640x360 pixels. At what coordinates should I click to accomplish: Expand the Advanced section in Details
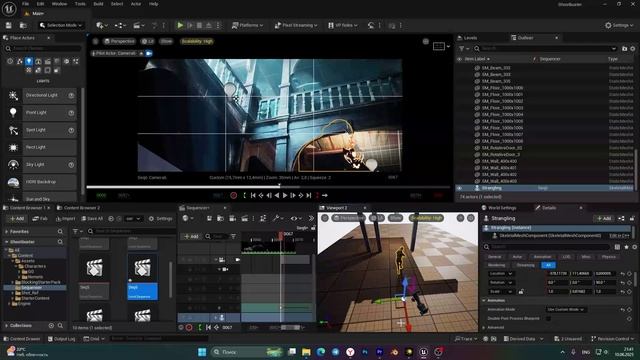pyautogui.click(x=484, y=327)
